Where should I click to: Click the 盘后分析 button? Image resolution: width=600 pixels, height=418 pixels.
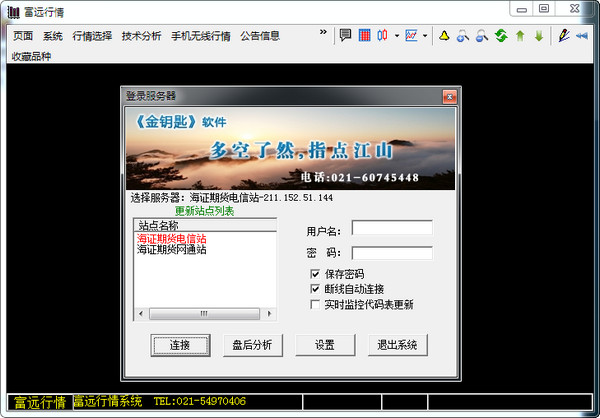[x=253, y=345]
